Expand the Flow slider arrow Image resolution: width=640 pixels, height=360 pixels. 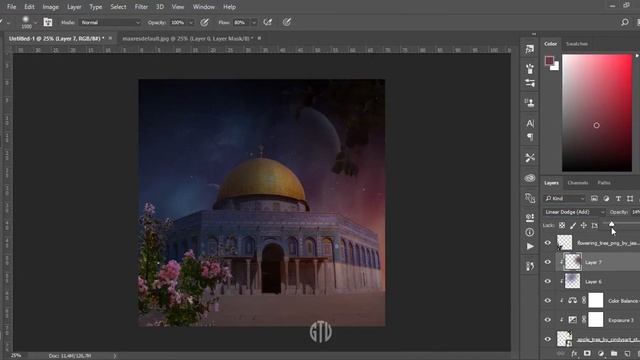click(254, 22)
